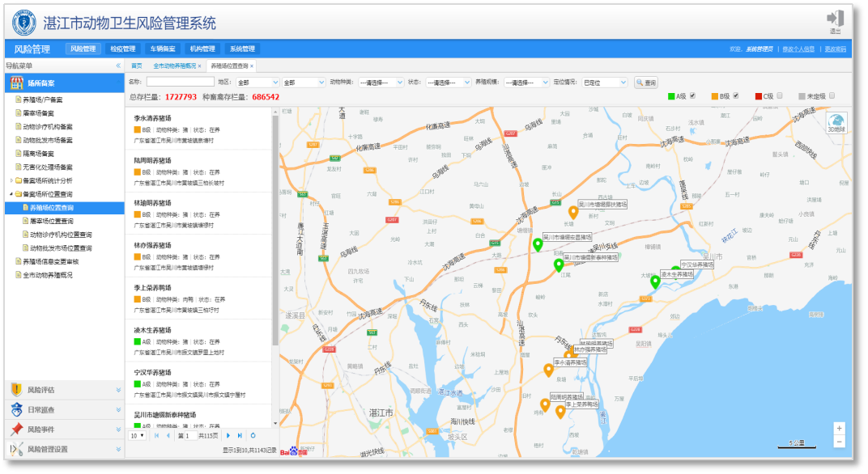
Task: Collapse the navigation menu with double-arrow icon
Action: coord(117,66)
